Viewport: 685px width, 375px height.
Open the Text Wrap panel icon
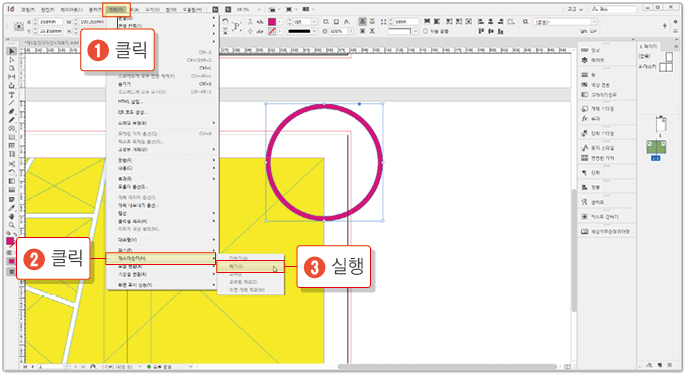coord(585,216)
